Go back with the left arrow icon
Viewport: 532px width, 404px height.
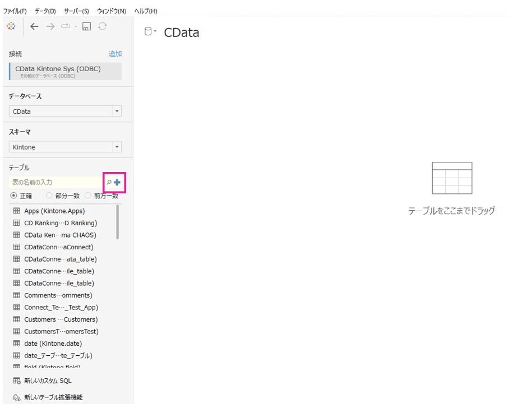pyautogui.click(x=34, y=26)
